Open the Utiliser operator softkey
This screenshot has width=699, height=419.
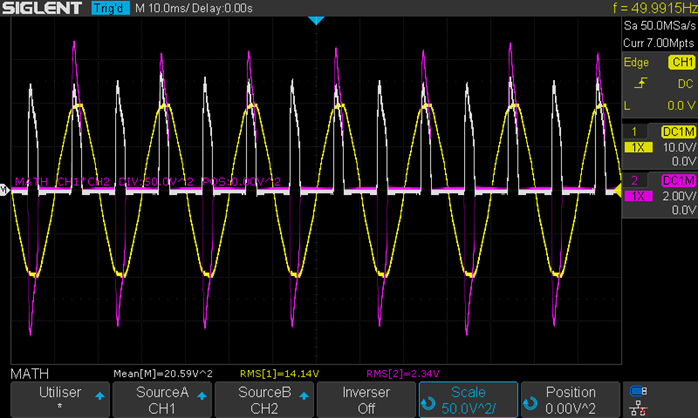pyautogui.click(x=60, y=399)
